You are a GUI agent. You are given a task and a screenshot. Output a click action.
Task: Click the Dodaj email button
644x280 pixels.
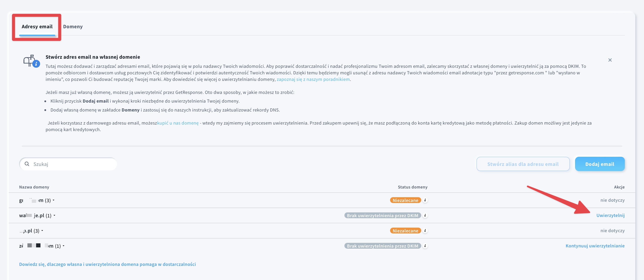pos(599,164)
